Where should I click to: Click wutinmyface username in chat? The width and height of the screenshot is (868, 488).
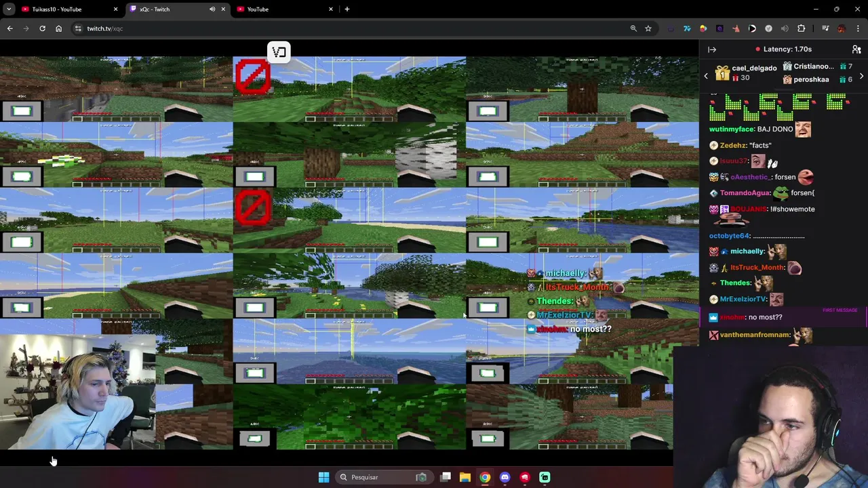[732, 129]
